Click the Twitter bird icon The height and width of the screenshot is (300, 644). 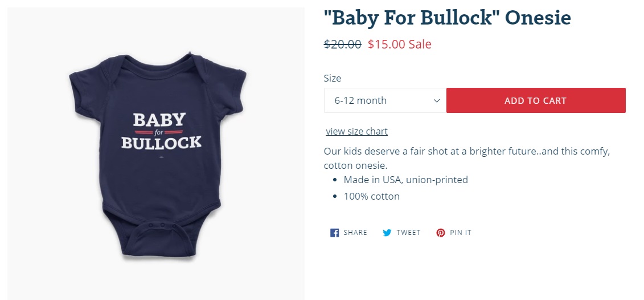click(x=387, y=233)
